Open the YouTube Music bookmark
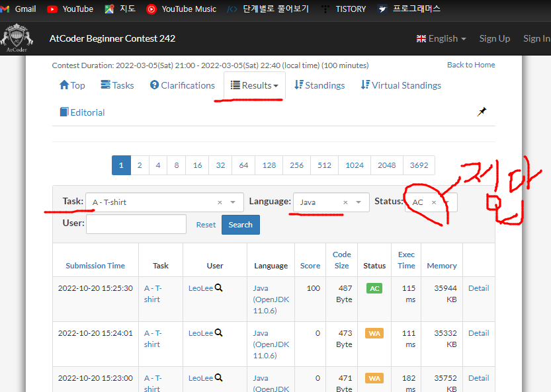The width and height of the screenshot is (551, 392). (x=181, y=9)
